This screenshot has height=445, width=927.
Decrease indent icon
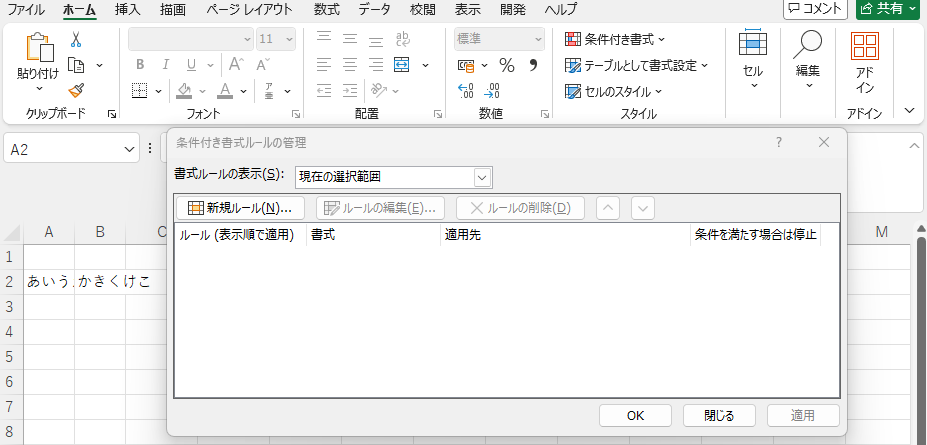tap(323, 90)
